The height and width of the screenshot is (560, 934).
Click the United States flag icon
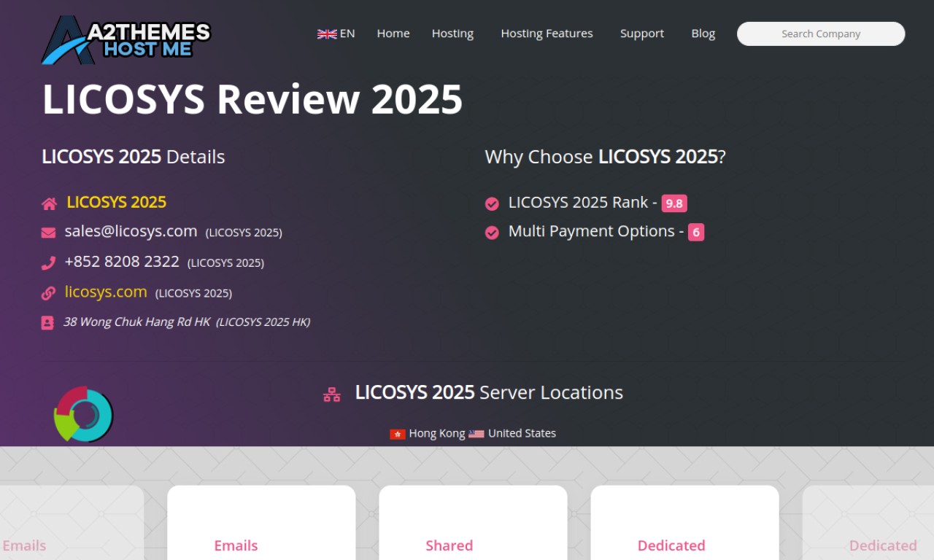click(x=476, y=434)
